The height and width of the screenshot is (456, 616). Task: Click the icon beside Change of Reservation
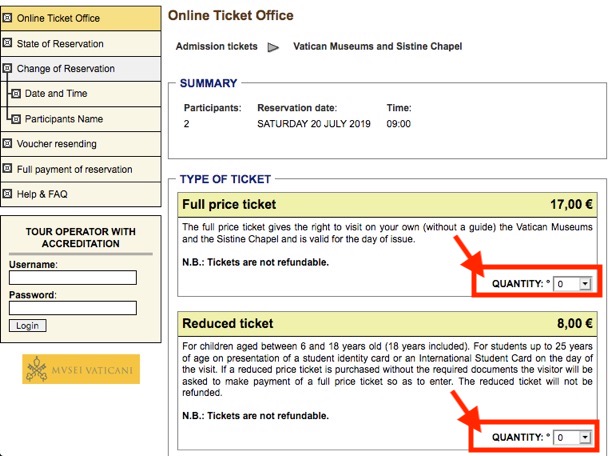[x=7, y=68]
